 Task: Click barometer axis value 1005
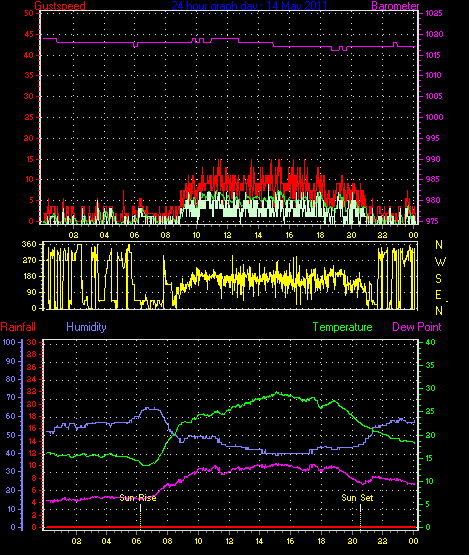tap(434, 96)
